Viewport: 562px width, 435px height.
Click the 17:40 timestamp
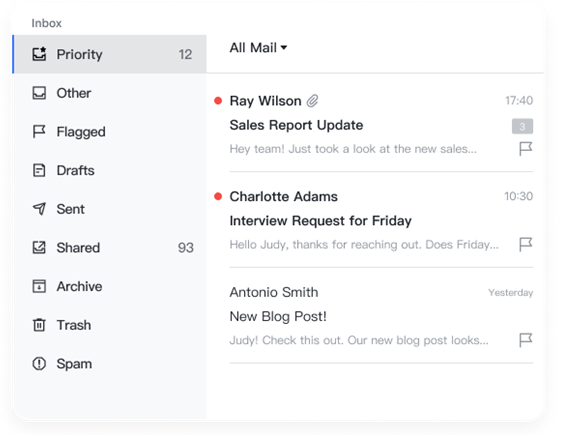pos(519,100)
